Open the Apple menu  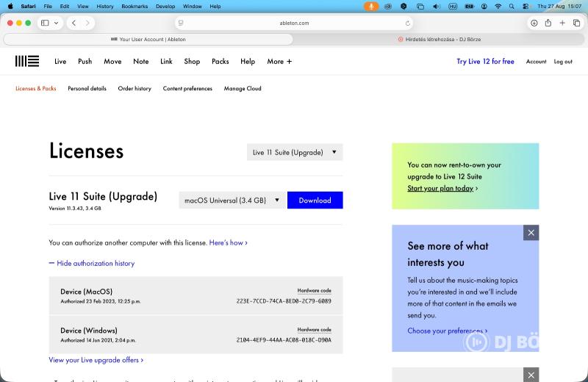click(10, 7)
